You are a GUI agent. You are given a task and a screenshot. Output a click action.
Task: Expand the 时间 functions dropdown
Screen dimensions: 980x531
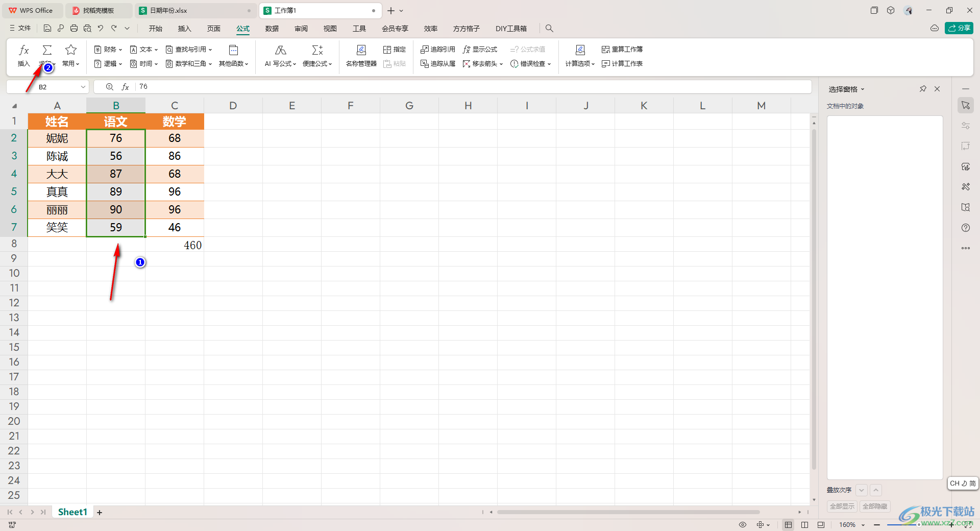click(x=144, y=64)
